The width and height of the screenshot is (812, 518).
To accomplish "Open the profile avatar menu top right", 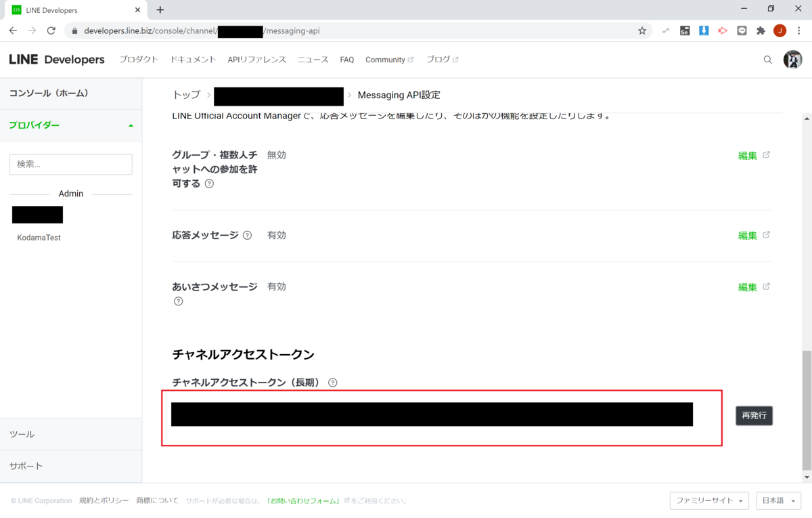I will coord(792,60).
